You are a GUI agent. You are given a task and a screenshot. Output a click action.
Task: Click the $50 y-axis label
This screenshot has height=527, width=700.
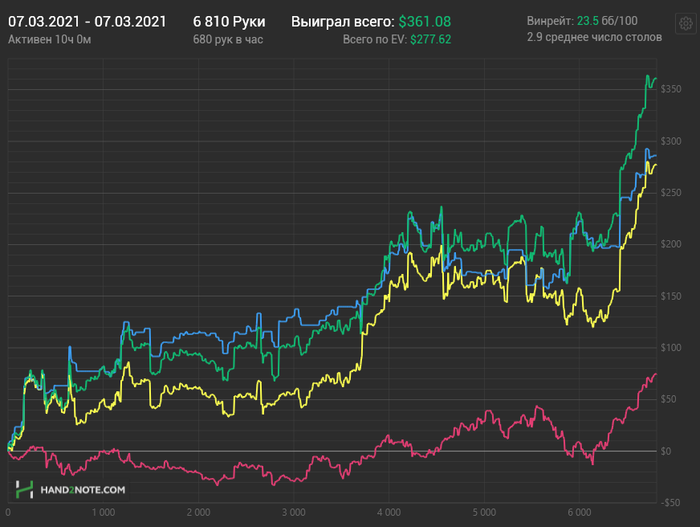[668, 399]
